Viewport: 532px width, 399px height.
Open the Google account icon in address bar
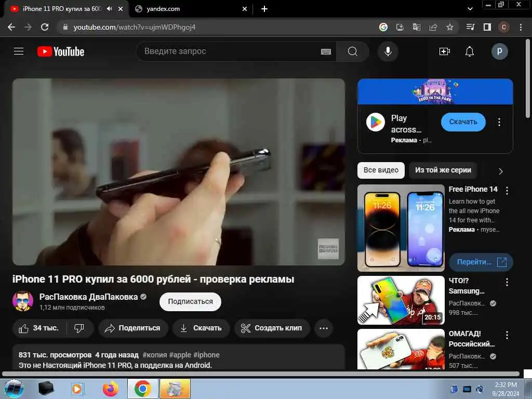[383, 27]
